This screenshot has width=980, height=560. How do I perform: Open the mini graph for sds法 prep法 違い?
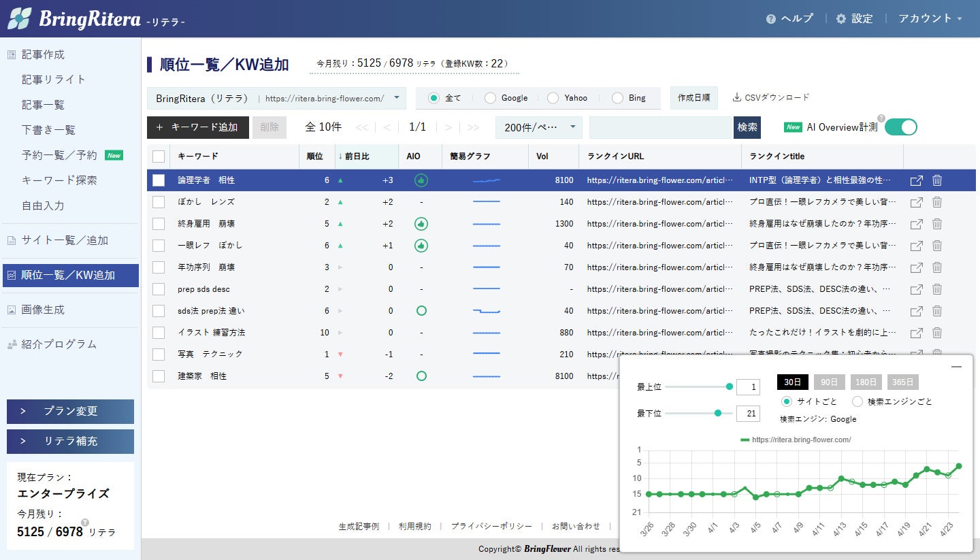[x=486, y=311]
